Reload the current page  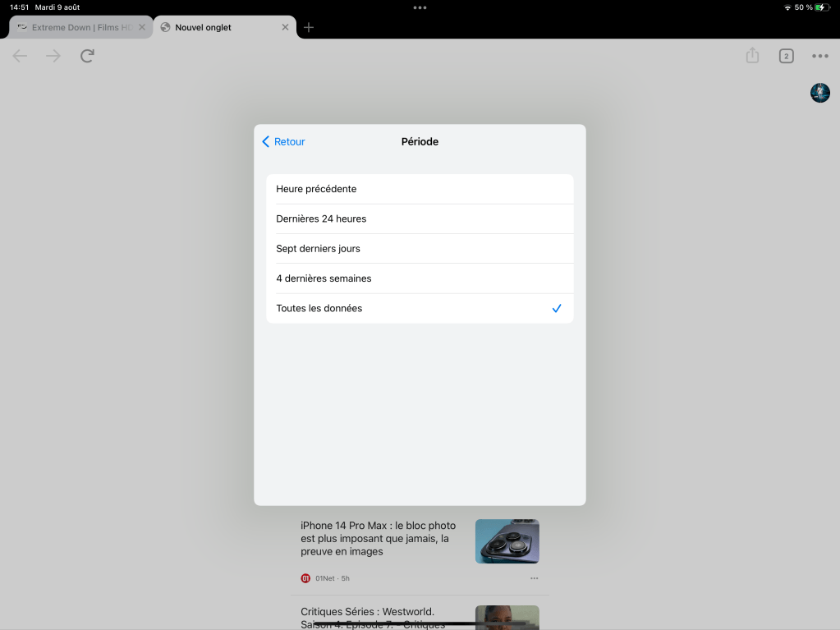[87, 56]
